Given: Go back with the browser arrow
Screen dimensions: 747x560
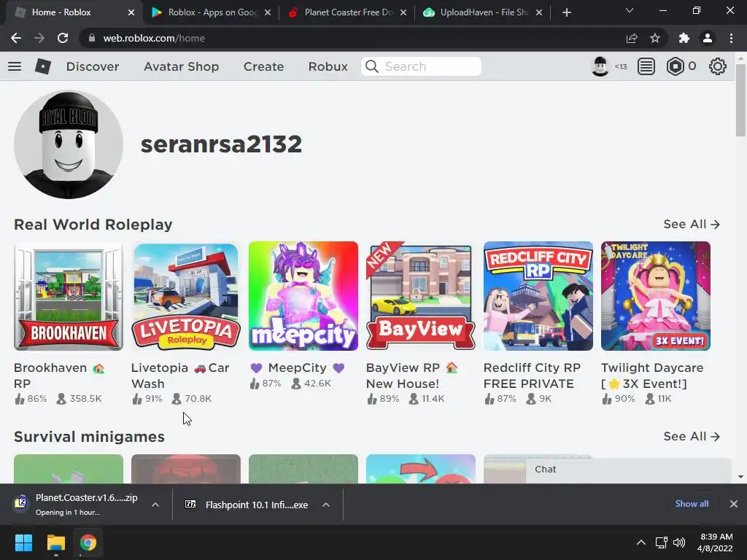Looking at the screenshot, I should [x=16, y=38].
